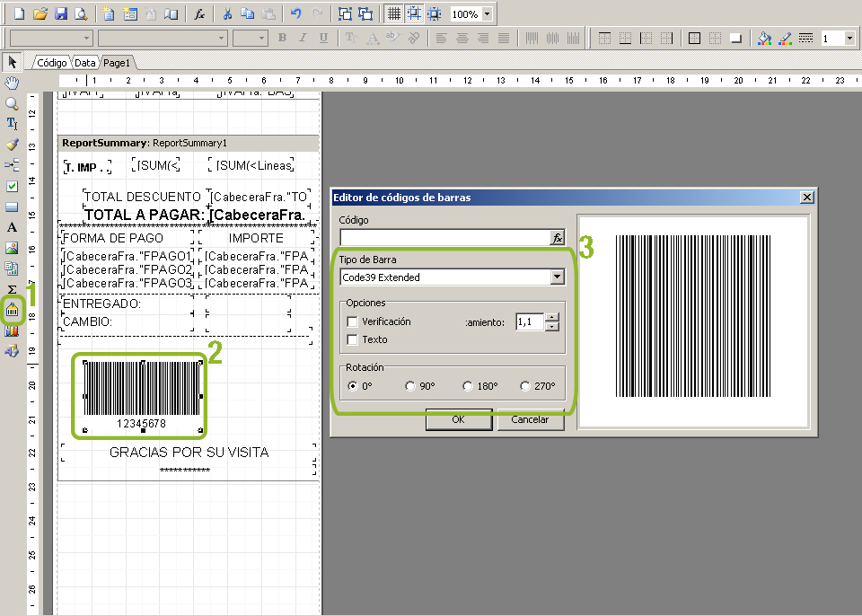The width and height of the screenshot is (862, 616).
Task: Click the Código input field
Action: click(444, 238)
